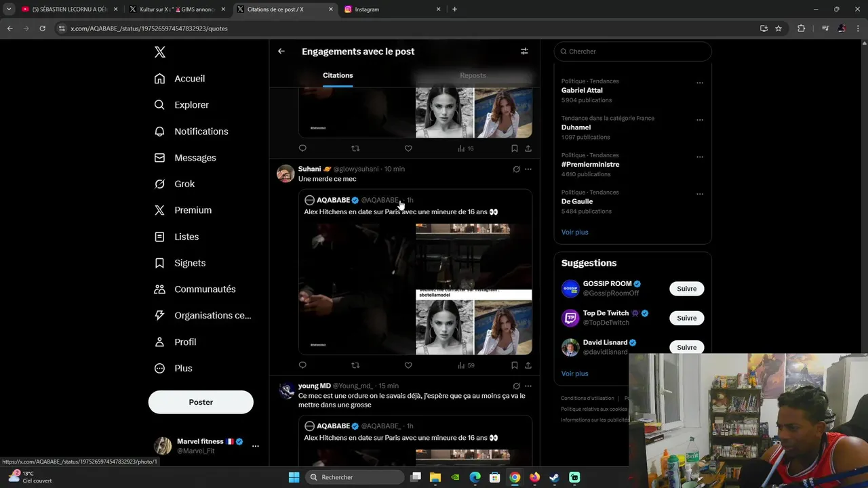Viewport: 868px width, 488px height.
Task: Open Grok icon on young MD's post
Action: coord(516,386)
